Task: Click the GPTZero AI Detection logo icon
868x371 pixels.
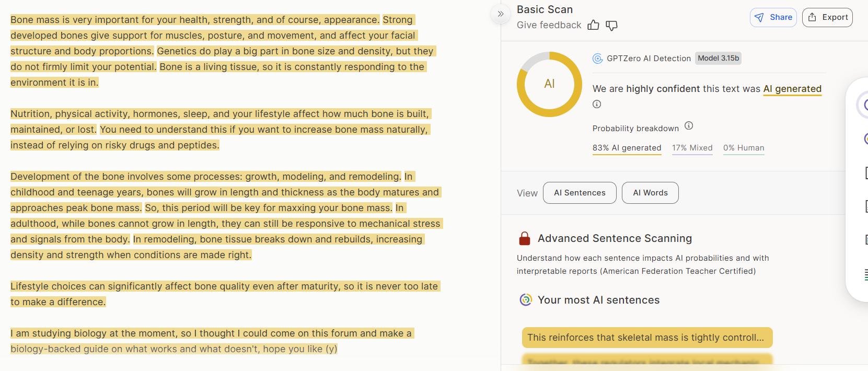Action: click(x=597, y=59)
